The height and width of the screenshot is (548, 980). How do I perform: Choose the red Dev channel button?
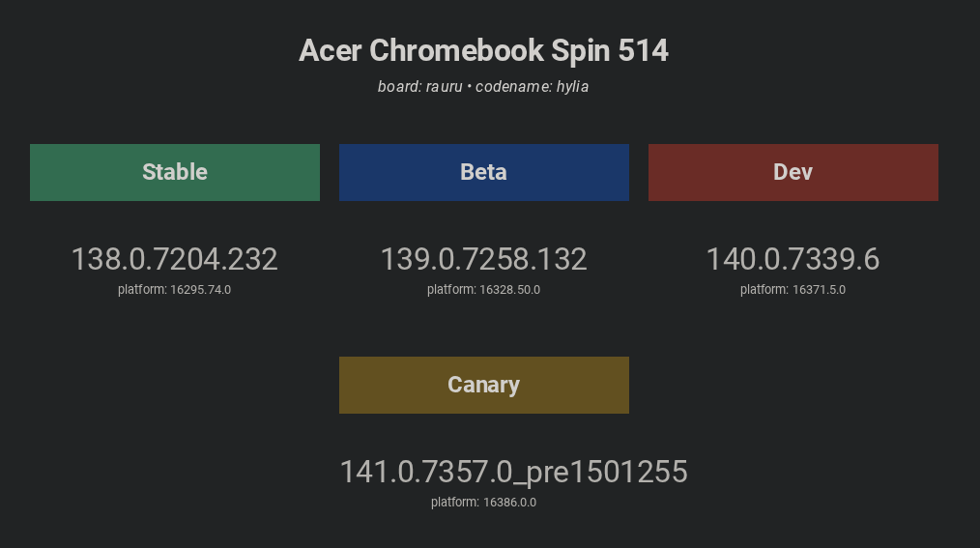(x=793, y=172)
